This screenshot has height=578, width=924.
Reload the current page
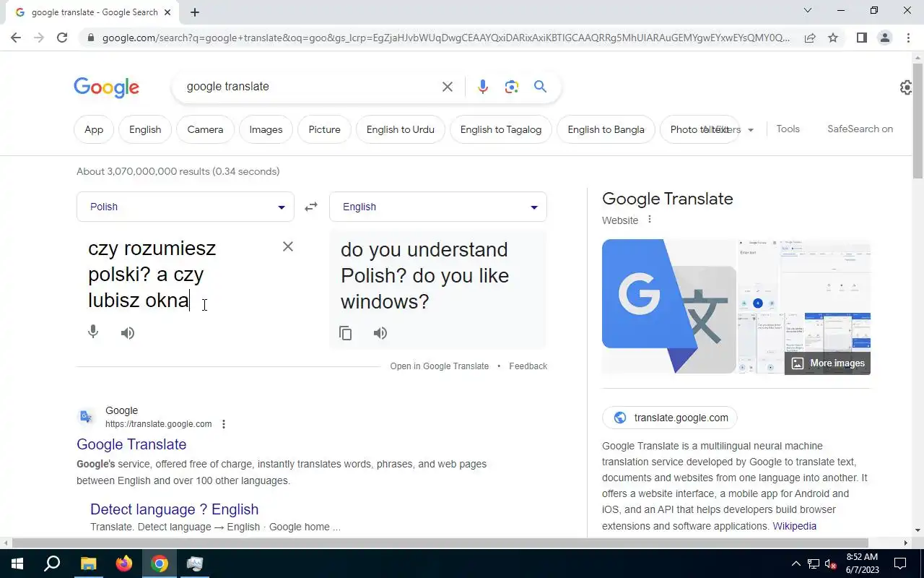pyautogui.click(x=62, y=38)
